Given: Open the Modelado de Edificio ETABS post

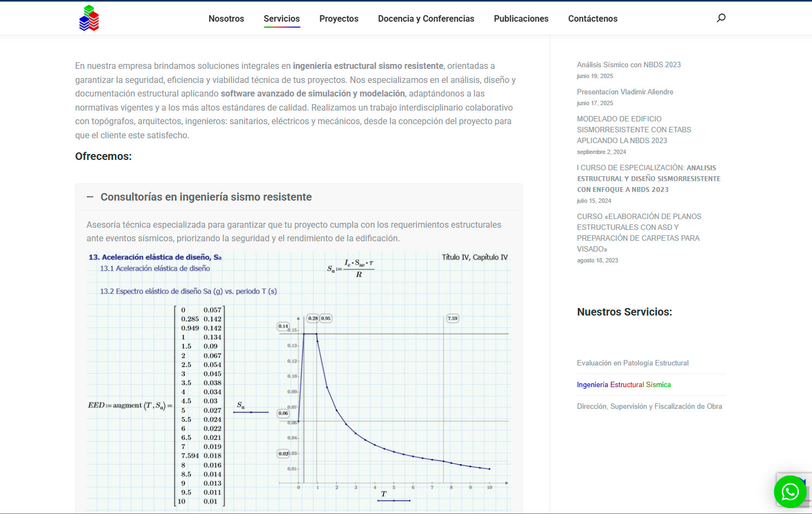Looking at the screenshot, I should click(x=634, y=130).
